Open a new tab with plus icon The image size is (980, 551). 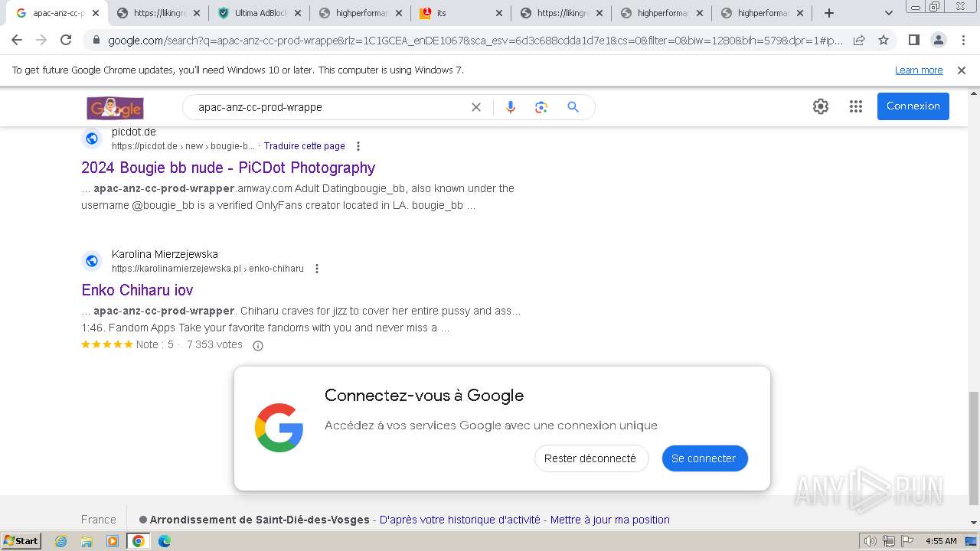pos(828,13)
